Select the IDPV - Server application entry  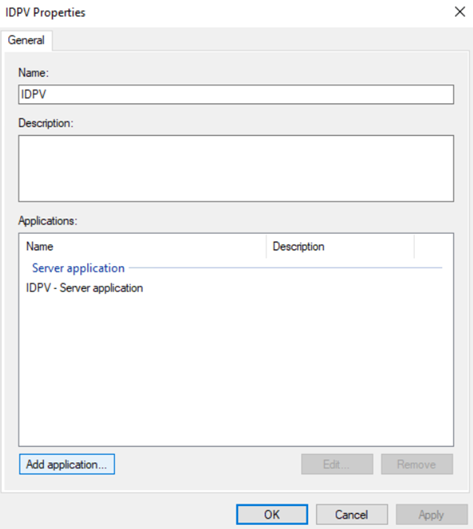[85, 288]
